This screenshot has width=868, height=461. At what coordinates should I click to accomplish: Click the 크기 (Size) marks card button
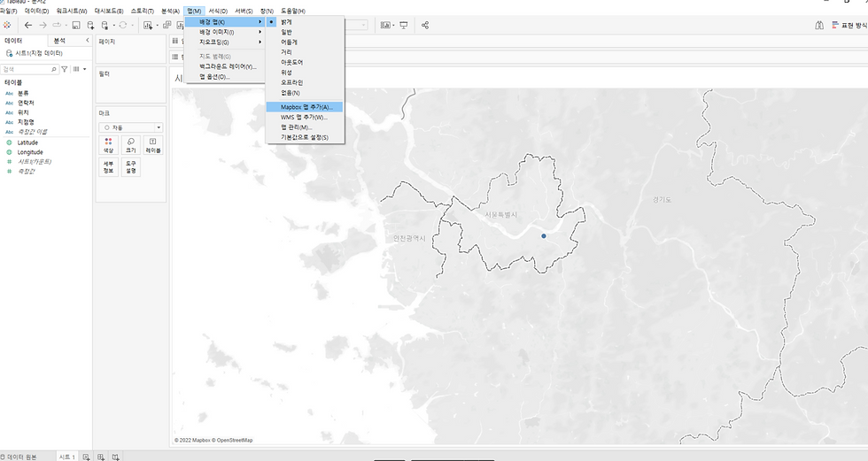tap(131, 145)
